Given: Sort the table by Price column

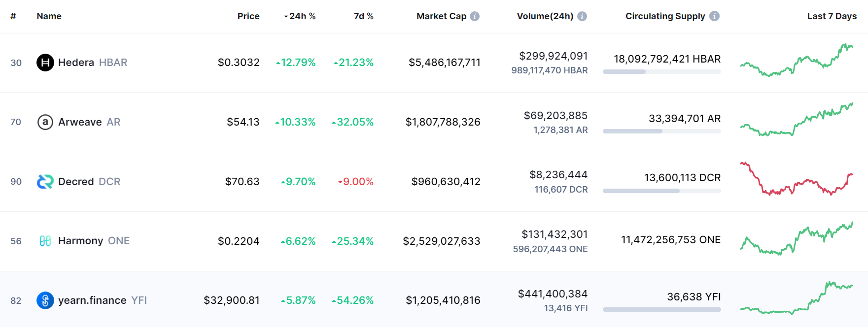Looking at the screenshot, I should point(248,16).
